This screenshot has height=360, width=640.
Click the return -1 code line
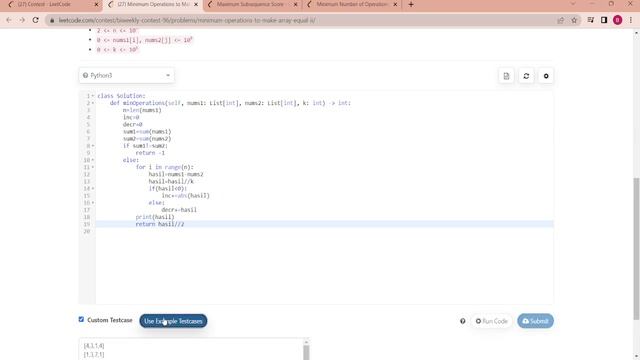pyautogui.click(x=150, y=153)
